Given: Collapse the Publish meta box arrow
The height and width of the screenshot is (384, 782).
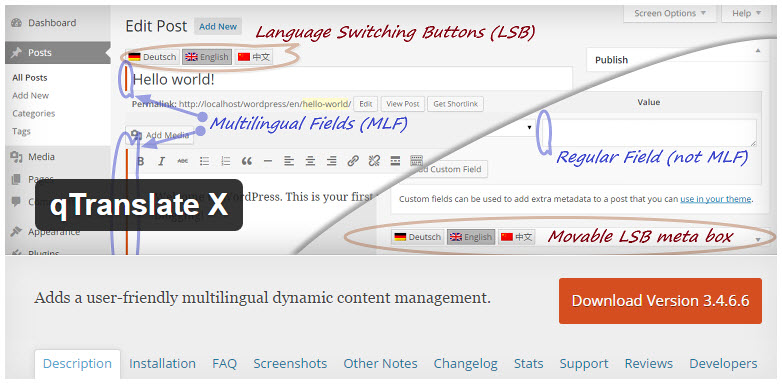Looking at the screenshot, I should pyautogui.click(x=759, y=51).
